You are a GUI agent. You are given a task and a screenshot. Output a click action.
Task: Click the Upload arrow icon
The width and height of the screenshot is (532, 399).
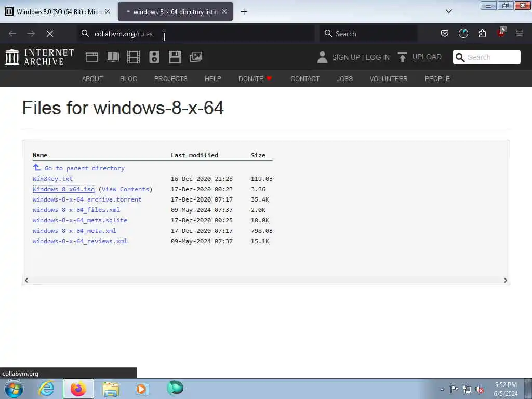pos(403,57)
